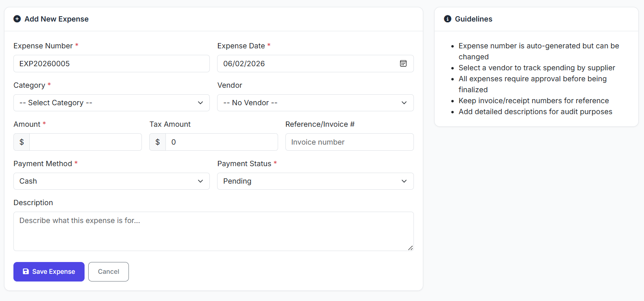
Task: Click the plus icon beside Add New Expense
Action: pos(17,19)
